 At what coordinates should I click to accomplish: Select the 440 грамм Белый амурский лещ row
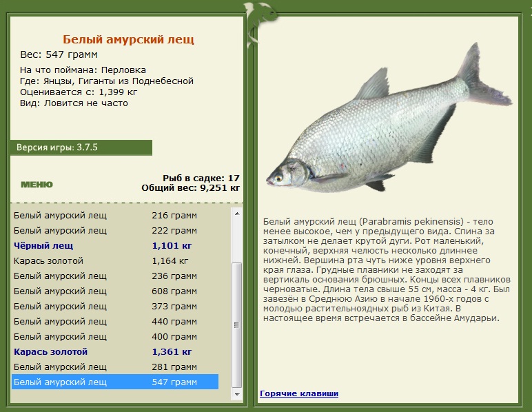115,322
